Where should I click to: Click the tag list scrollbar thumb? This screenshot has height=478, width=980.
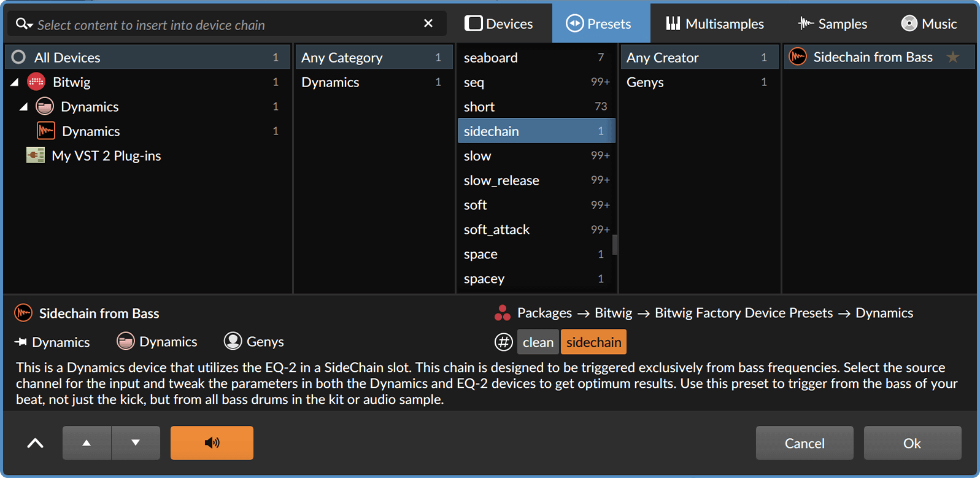[x=615, y=244]
